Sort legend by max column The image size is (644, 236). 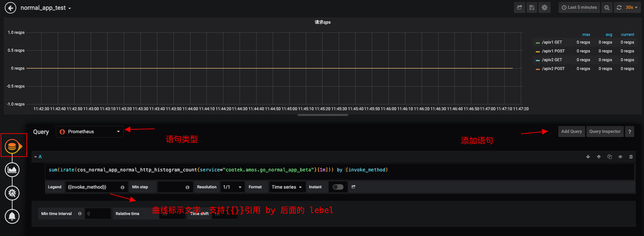click(586, 35)
